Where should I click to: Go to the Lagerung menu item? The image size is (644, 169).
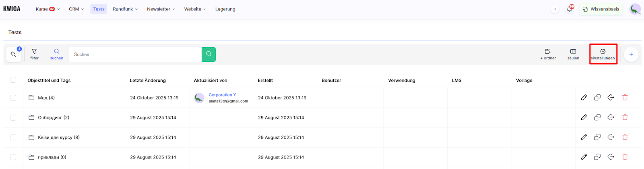pyautogui.click(x=225, y=9)
